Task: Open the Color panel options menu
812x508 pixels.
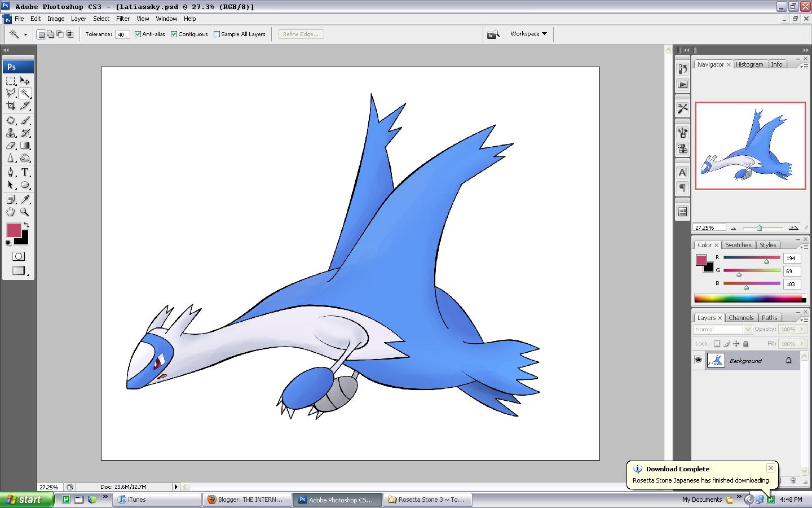Action: coord(803,246)
